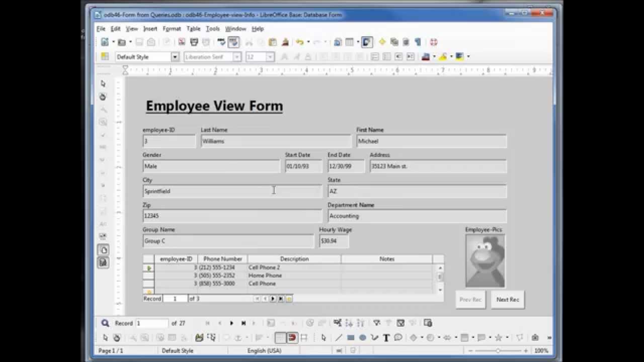Screen dimensions: 644x362
Task: Open the Table menu
Action: pyautogui.click(x=193, y=29)
